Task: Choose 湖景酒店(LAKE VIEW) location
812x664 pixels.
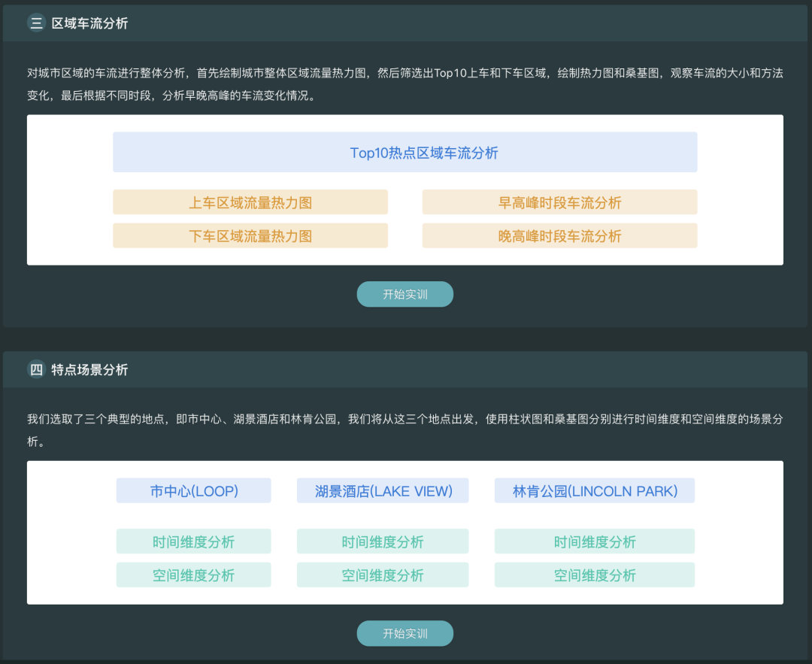Action: (x=383, y=490)
